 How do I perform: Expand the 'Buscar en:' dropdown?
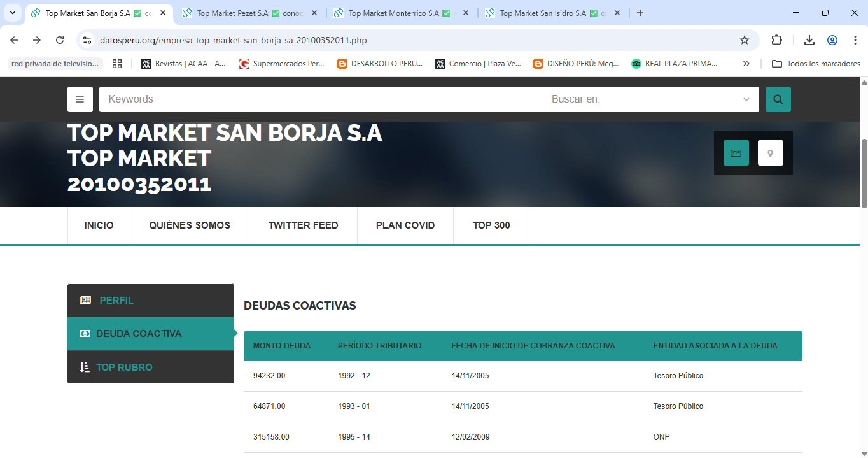[x=650, y=99]
